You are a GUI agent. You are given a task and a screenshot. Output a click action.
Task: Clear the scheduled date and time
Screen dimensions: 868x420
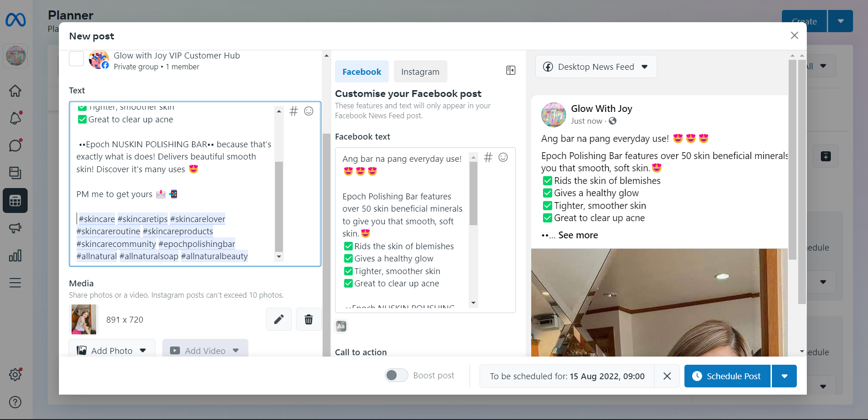(667, 376)
